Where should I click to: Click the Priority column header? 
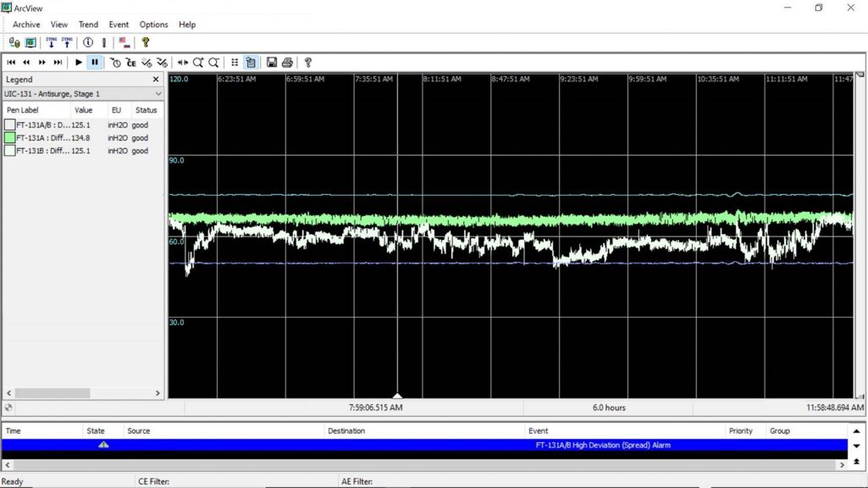point(745,431)
